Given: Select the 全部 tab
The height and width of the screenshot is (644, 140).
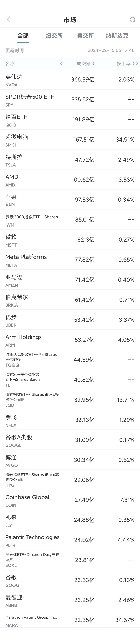Looking at the screenshot, I should pyautogui.click(x=23, y=36).
